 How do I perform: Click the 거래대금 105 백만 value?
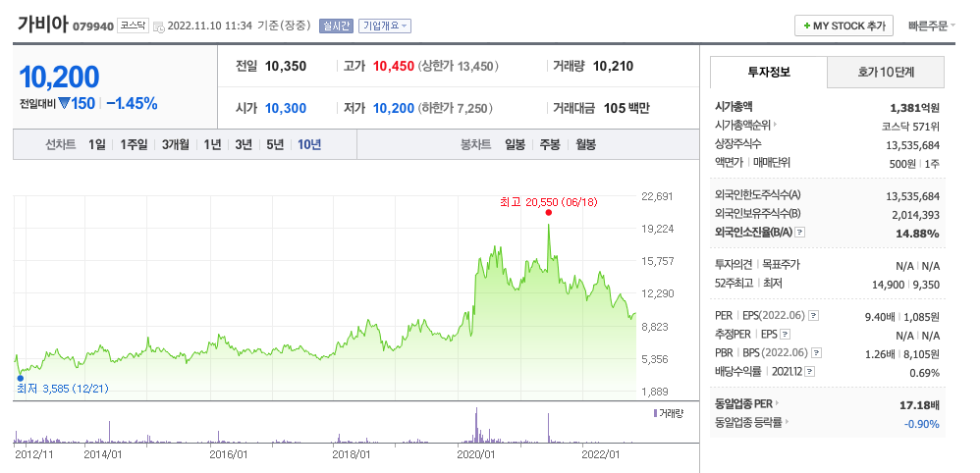click(626, 108)
